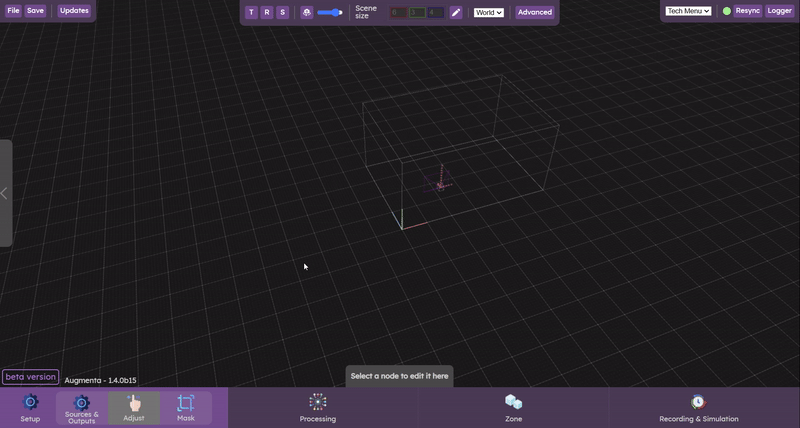Open the Processing section
The width and height of the screenshot is (800, 428).
tap(318, 408)
